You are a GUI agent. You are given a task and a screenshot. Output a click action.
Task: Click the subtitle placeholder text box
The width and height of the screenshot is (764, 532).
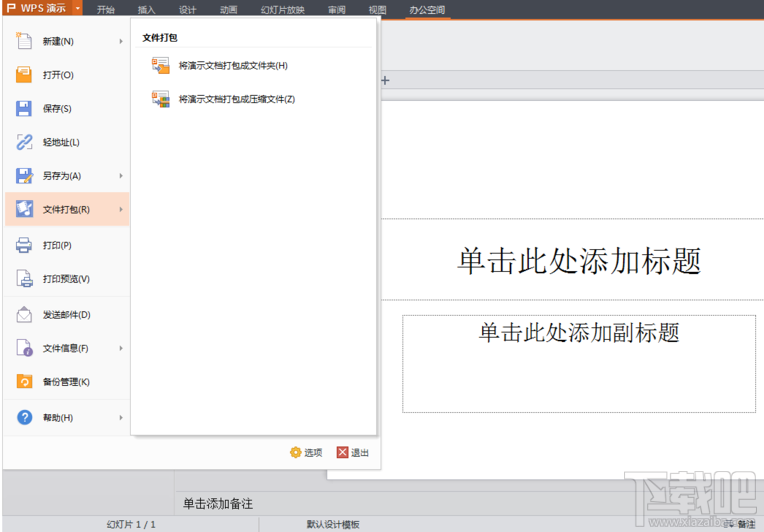pyautogui.click(x=579, y=364)
